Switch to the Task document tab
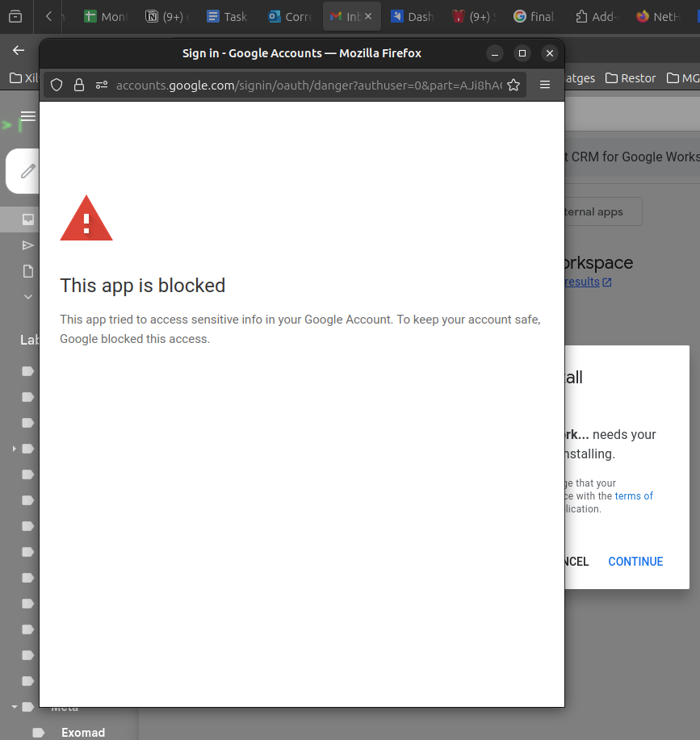700x740 pixels. coord(228,16)
